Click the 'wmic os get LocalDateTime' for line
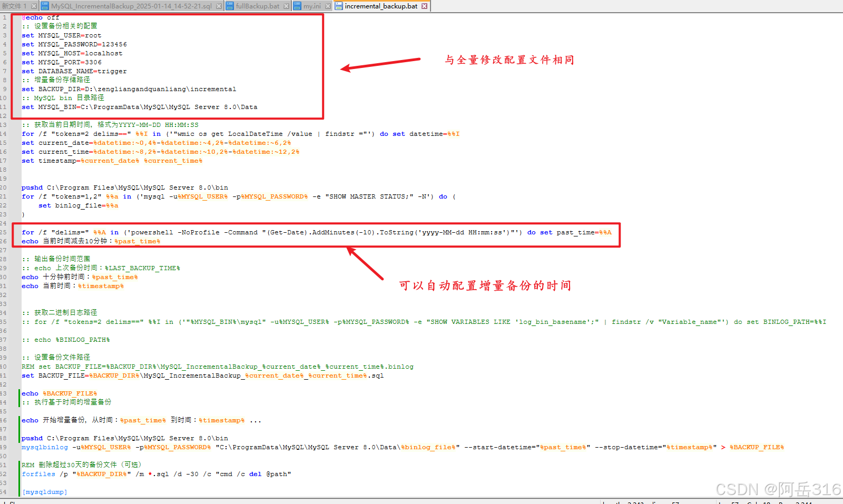 click(x=241, y=134)
